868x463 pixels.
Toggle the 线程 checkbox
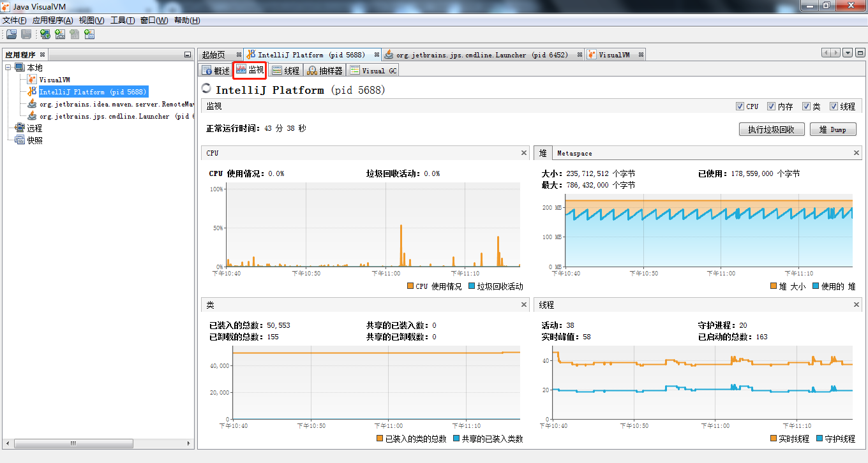pos(834,107)
